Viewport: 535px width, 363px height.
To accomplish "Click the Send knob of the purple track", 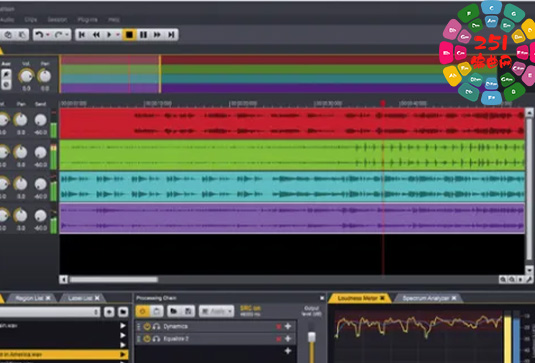I will coord(41,216).
